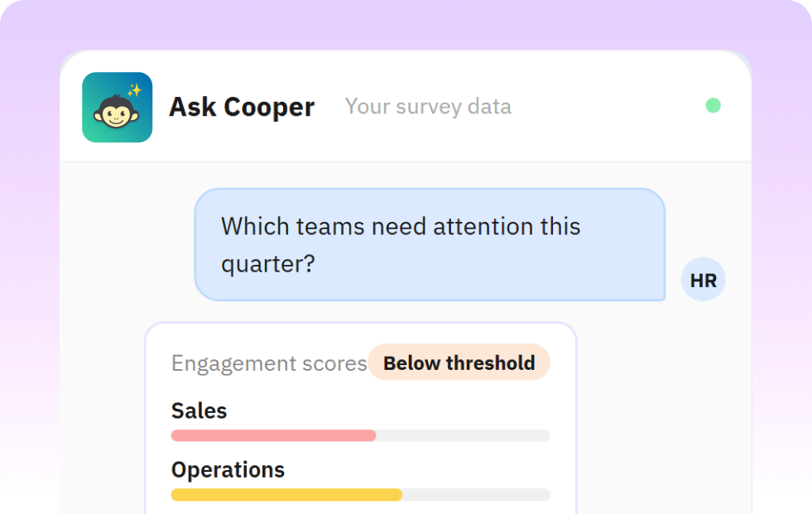The image size is (812, 514).
Task: Tap the rounded gradient icon in the header
Action: [117, 108]
